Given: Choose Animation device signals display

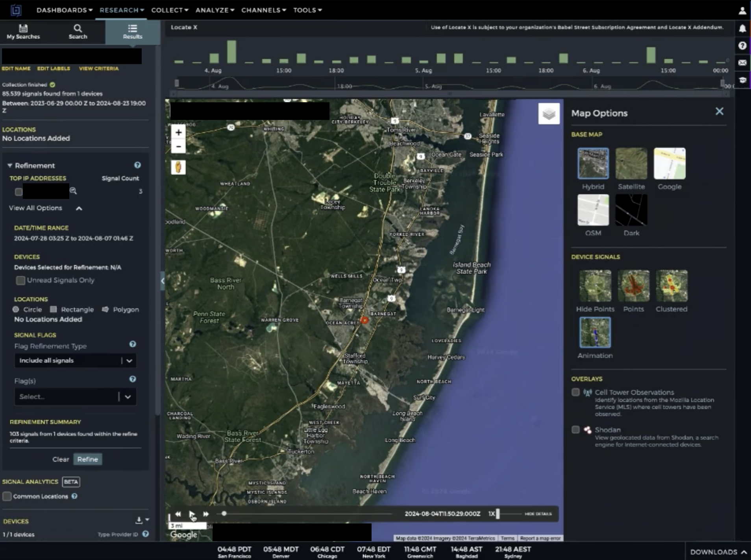Looking at the screenshot, I should pos(595,333).
